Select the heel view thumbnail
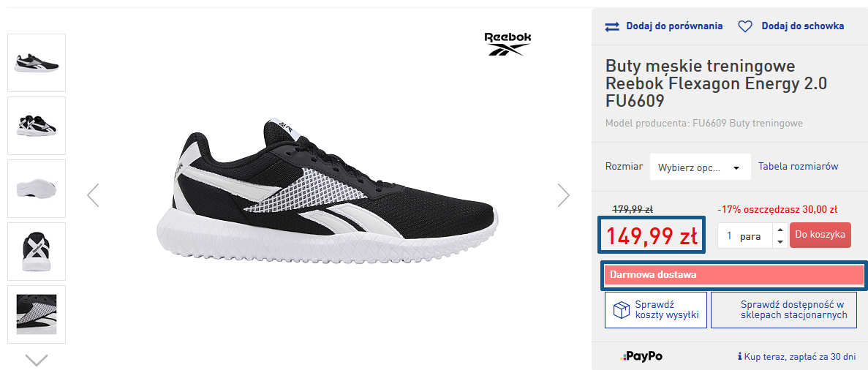The image size is (868, 370). [37, 252]
